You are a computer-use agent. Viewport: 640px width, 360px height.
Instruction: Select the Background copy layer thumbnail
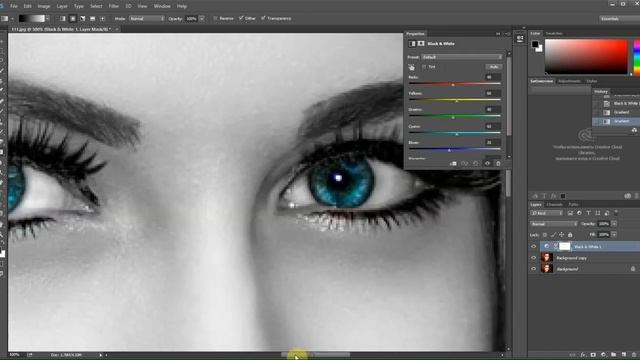tap(547, 258)
